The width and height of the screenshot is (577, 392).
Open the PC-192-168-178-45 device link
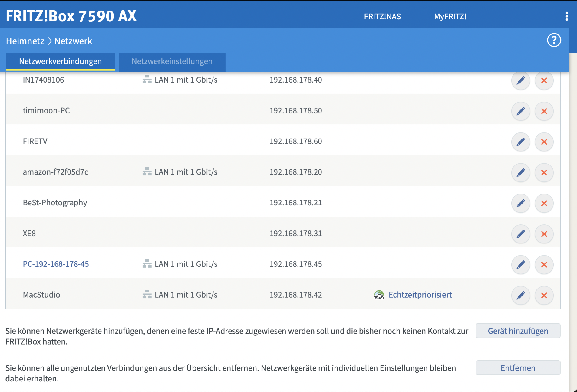pyautogui.click(x=56, y=264)
